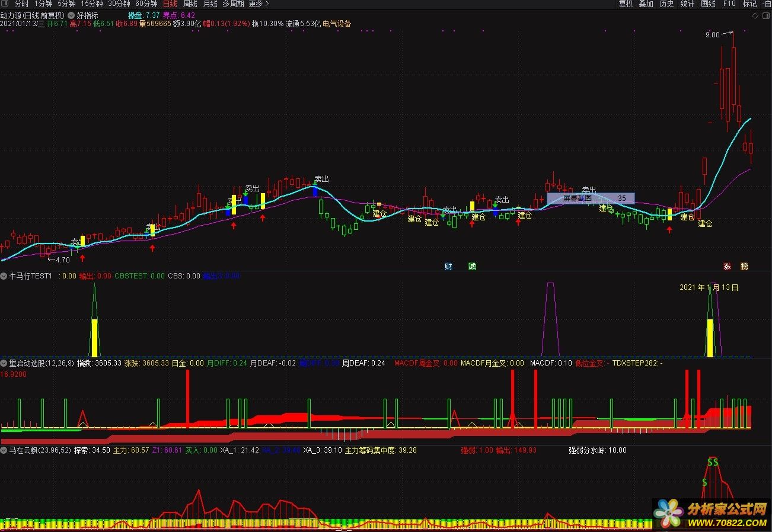
Task: Click the 好指标 indicator name
Action: pos(88,15)
